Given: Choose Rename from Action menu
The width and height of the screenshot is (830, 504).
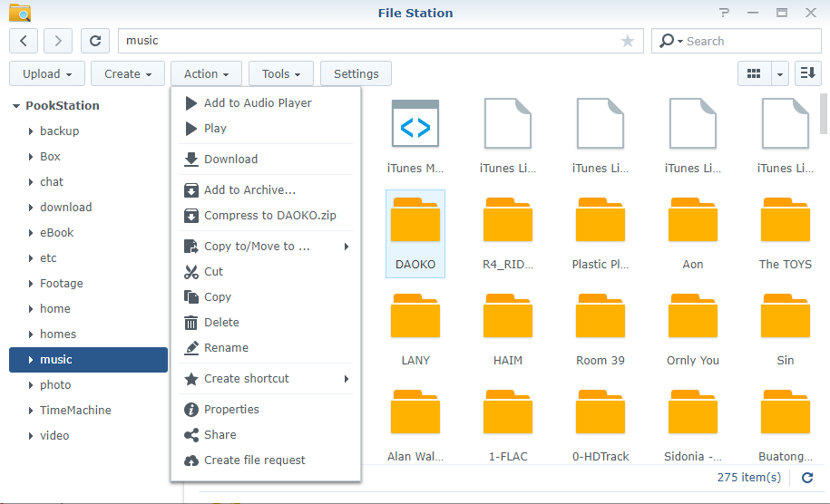Looking at the screenshot, I should tap(266, 347).
